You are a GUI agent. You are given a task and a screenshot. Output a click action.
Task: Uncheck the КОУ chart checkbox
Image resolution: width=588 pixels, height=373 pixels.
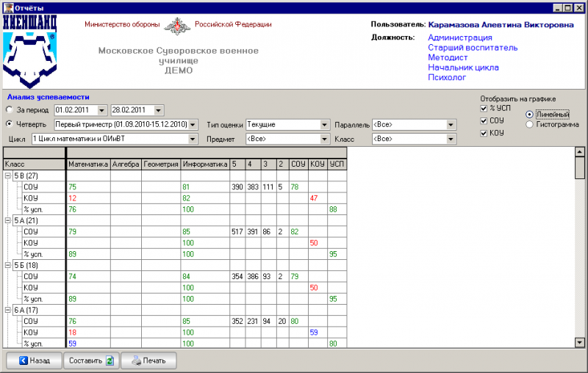click(x=484, y=133)
